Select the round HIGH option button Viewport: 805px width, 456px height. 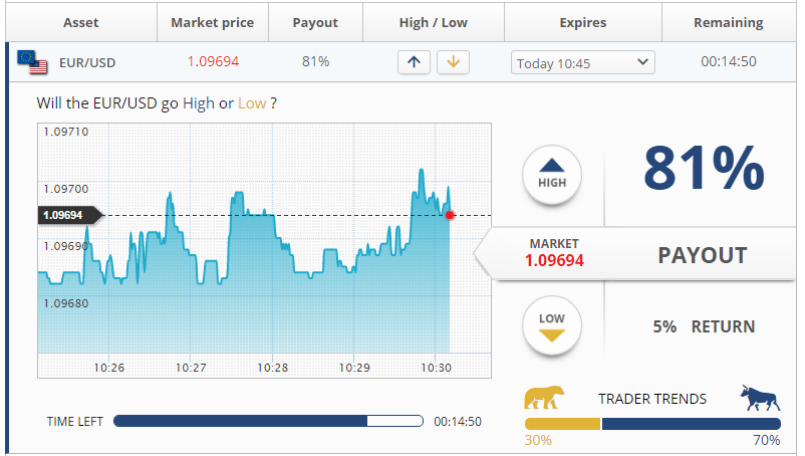(552, 175)
